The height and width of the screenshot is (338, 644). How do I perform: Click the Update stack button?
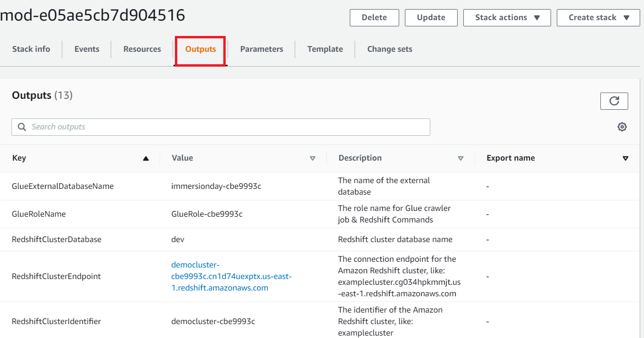(x=431, y=18)
